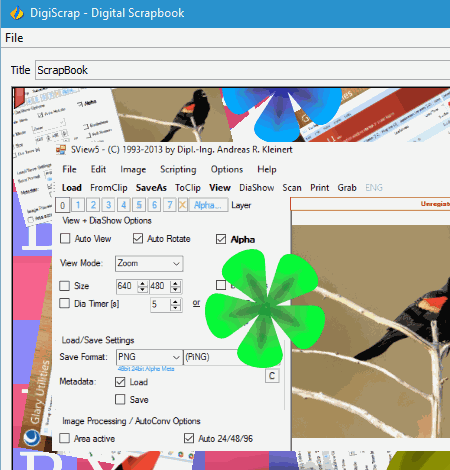
Task: Increase the 480 height spinner value
Action: [175, 284]
